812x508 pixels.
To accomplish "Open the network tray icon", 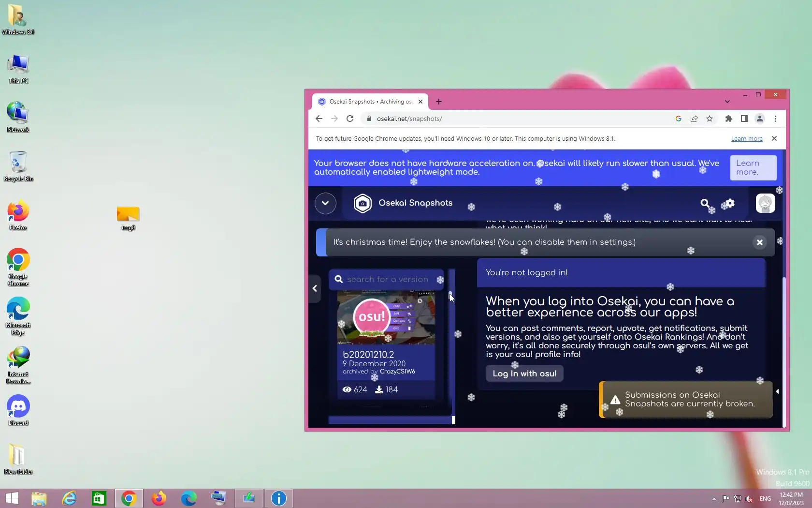I will click(x=737, y=499).
